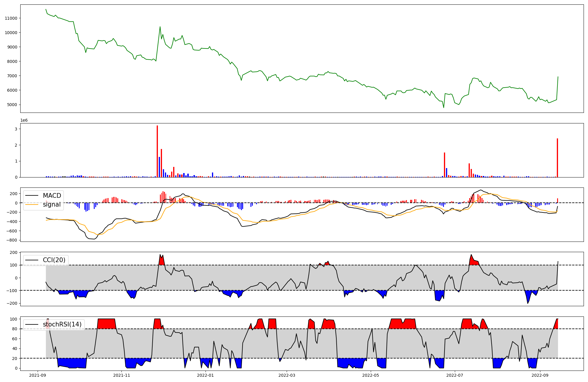588x382 pixels.
Task: Click the 2022-07 x-axis date label
Action: (455, 375)
